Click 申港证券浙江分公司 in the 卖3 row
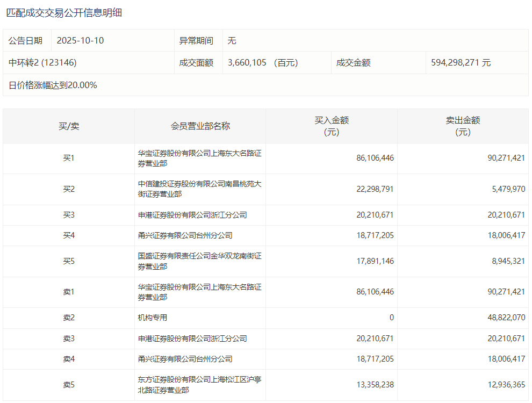The height and width of the screenshot is (403, 532). [192, 339]
